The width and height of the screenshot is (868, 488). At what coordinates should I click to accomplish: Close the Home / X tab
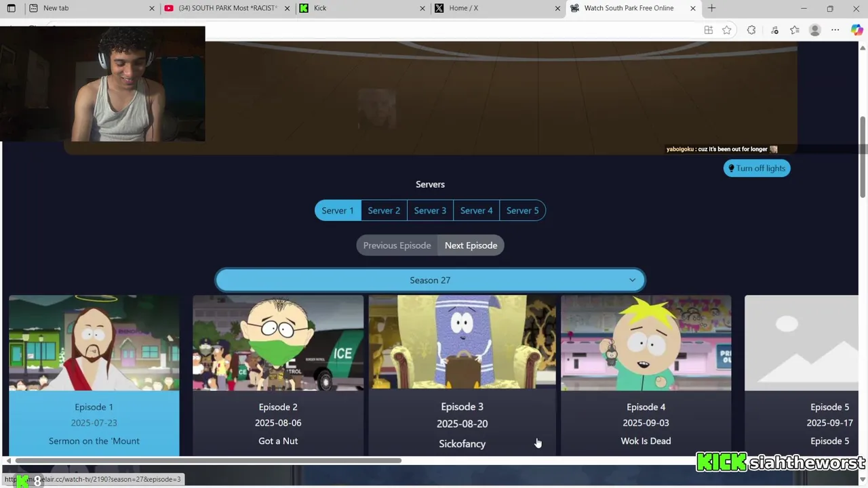(x=558, y=8)
